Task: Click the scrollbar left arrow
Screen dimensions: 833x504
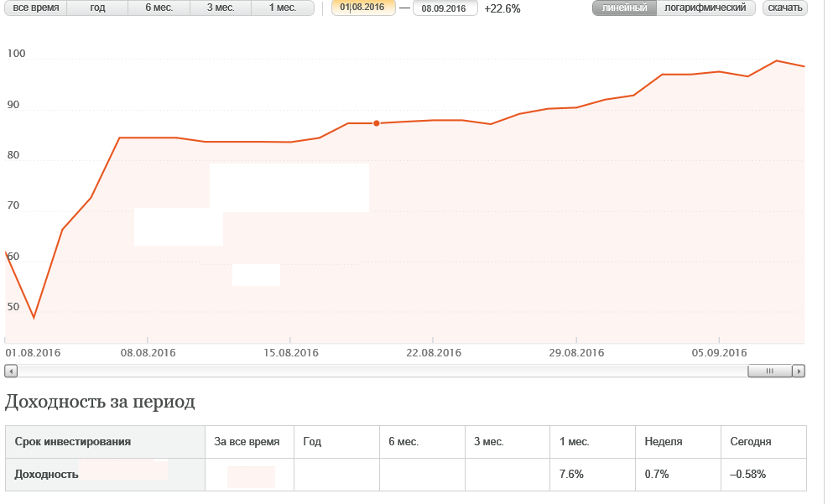Action: pyautogui.click(x=11, y=372)
